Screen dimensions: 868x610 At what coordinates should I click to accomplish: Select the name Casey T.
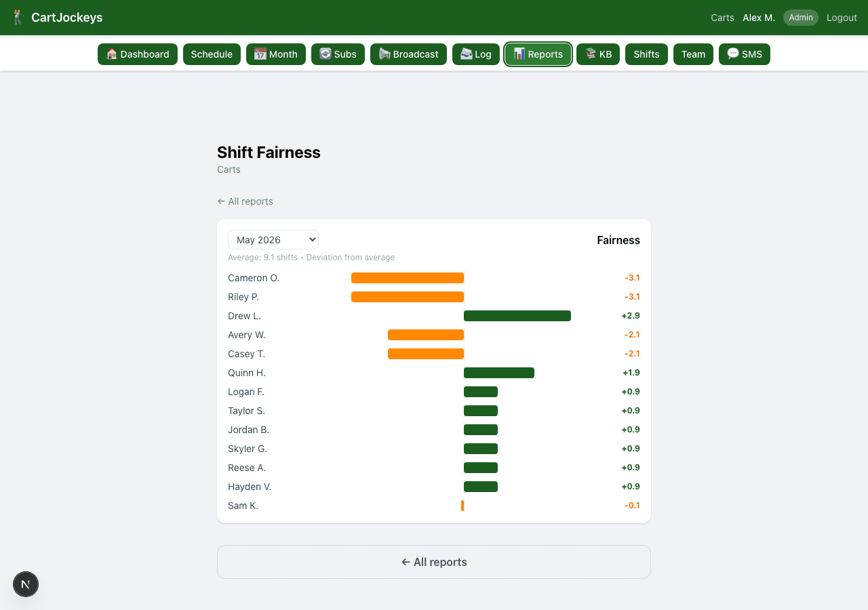[x=246, y=354]
